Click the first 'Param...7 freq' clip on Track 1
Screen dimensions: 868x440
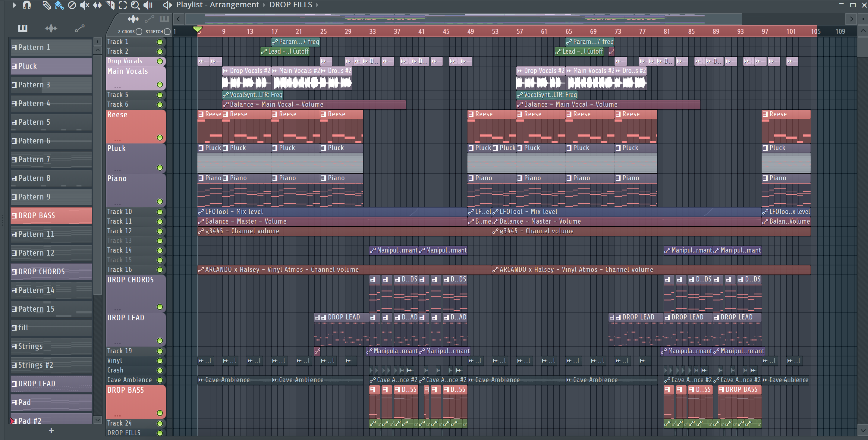(295, 42)
